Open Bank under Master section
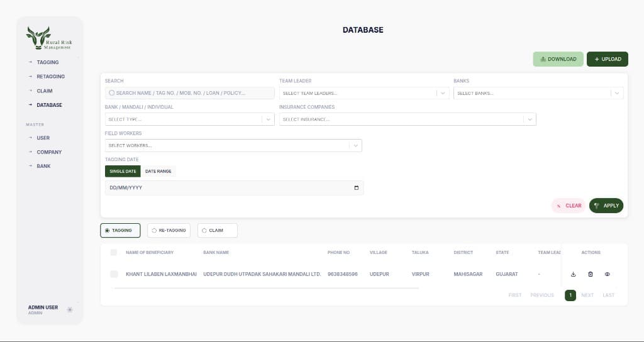The width and height of the screenshot is (644, 342). click(x=43, y=166)
